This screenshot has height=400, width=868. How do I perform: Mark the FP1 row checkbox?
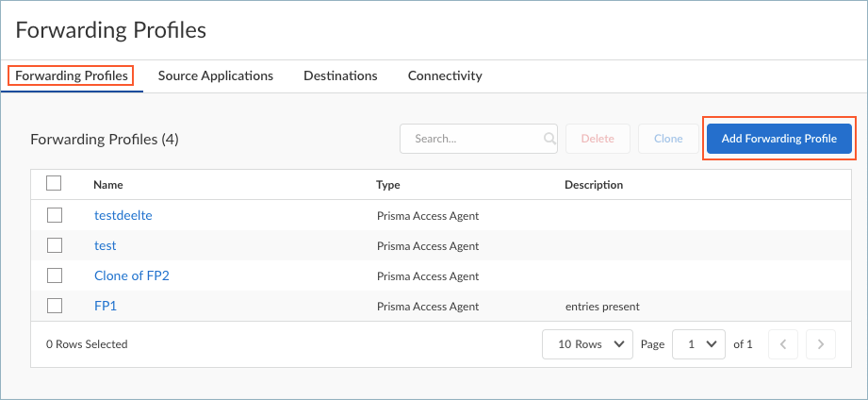pos(54,306)
